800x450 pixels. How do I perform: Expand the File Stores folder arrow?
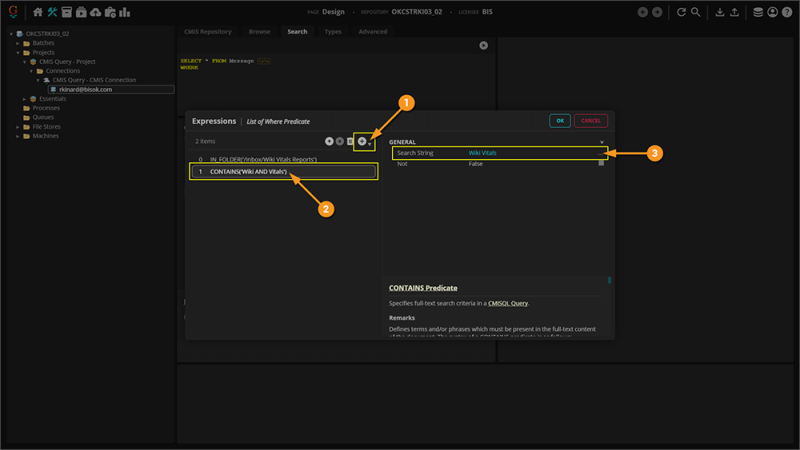(18, 127)
